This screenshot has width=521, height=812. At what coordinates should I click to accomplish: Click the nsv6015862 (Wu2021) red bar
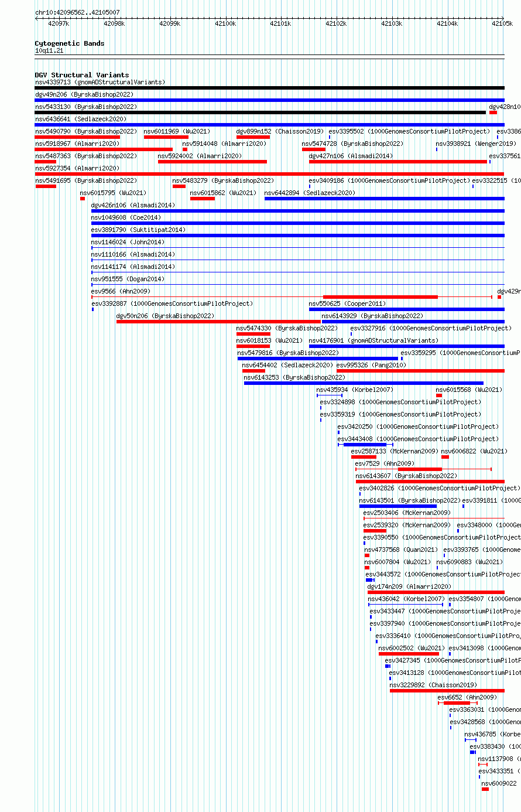tap(203, 199)
